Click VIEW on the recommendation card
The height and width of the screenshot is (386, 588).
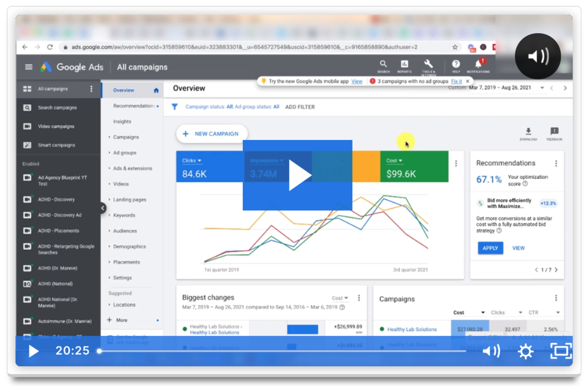(518, 248)
